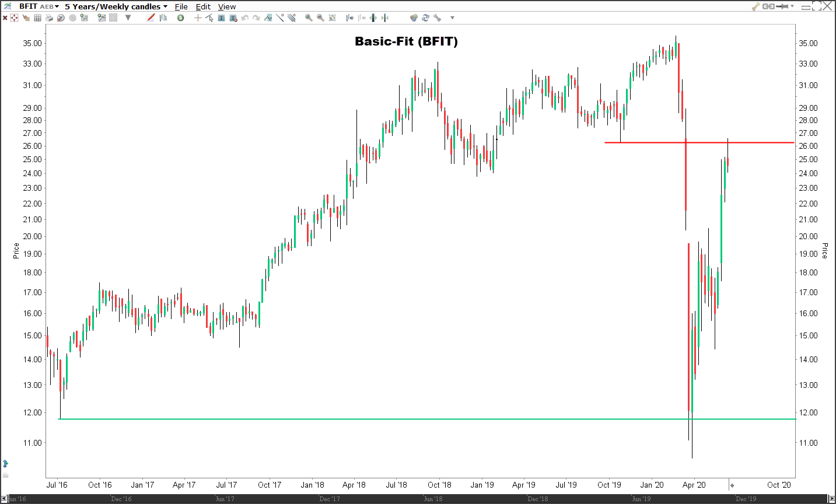Screen dimensions: 836x504
Task: Click the printer icon
Action: pos(49,18)
